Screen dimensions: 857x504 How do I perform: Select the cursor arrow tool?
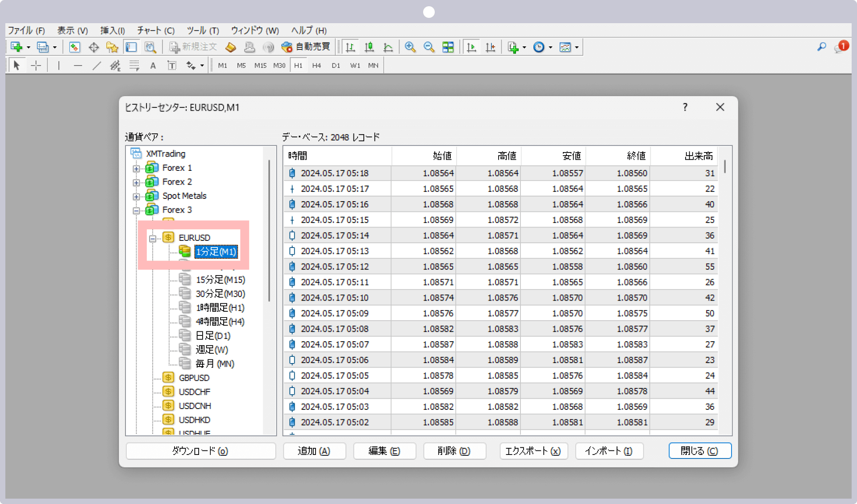pyautogui.click(x=17, y=66)
